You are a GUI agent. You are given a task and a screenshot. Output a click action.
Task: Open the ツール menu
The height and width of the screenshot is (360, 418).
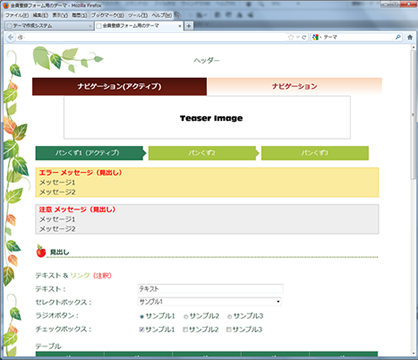[x=138, y=15]
